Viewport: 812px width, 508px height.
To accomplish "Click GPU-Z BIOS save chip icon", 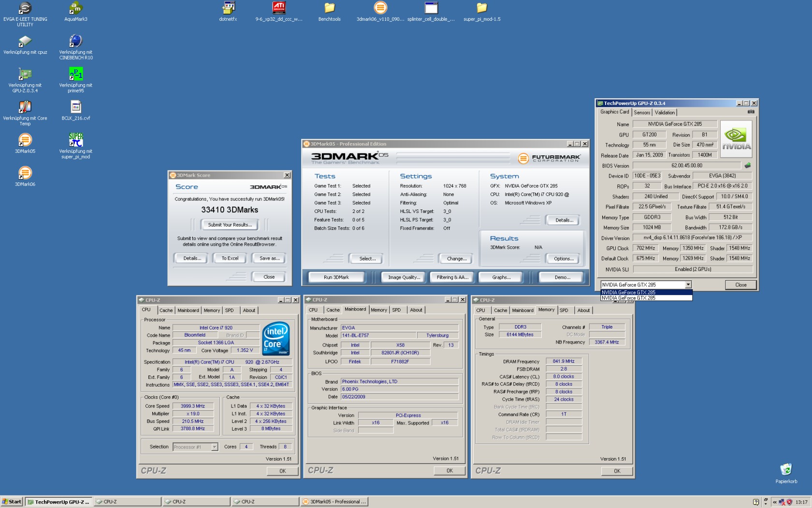I will pos(748,165).
